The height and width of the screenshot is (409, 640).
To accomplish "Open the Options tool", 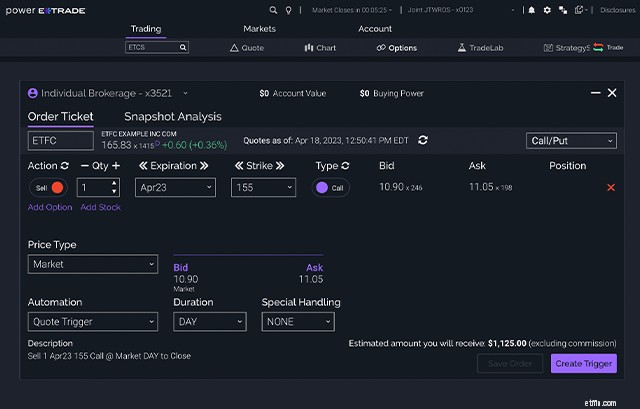I will click(397, 48).
